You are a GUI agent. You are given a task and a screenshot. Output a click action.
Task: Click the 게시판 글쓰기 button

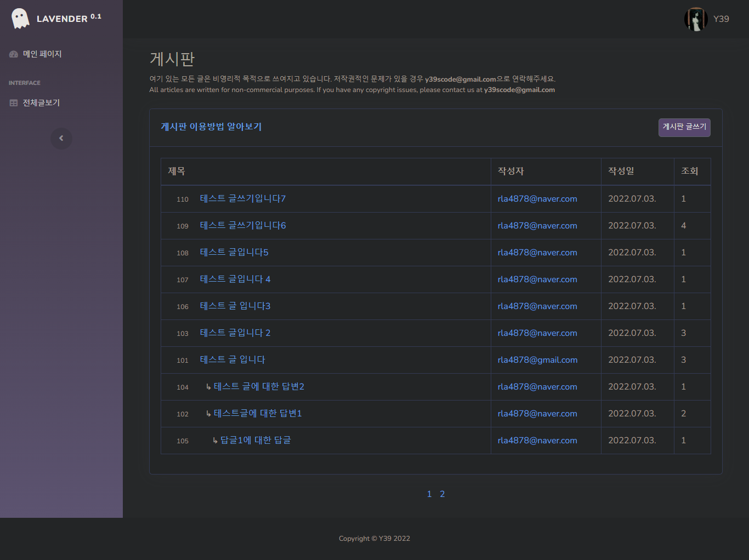coord(684,127)
